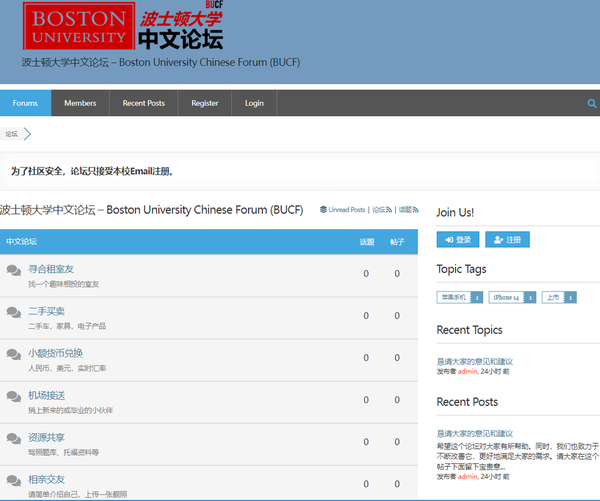Image resolution: width=600 pixels, height=501 pixels.
Task: Open the Unread Posts link
Action: pyautogui.click(x=347, y=210)
